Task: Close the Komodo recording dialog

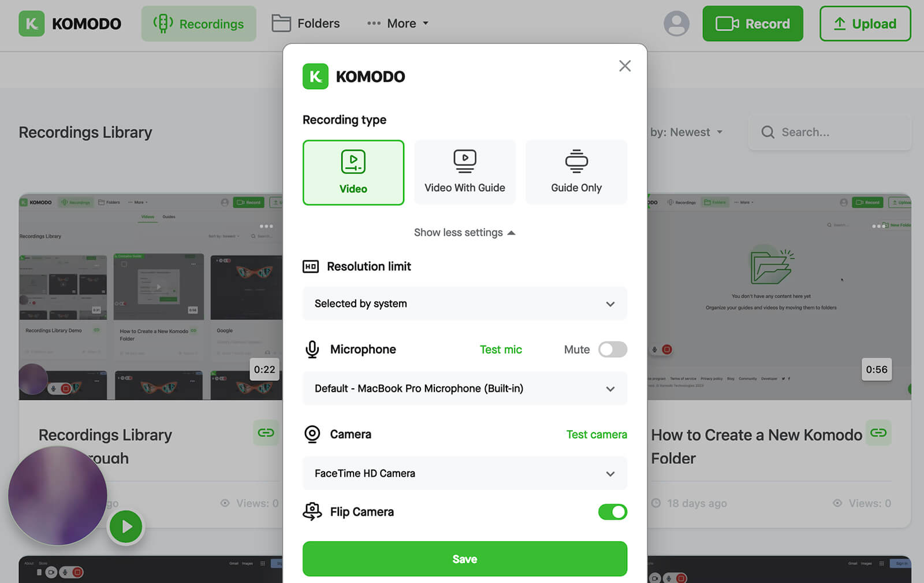Action: pos(625,66)
